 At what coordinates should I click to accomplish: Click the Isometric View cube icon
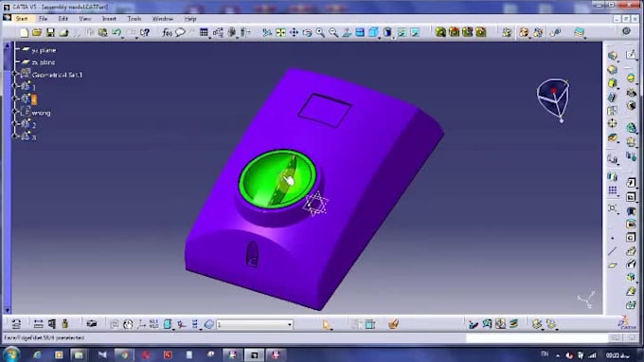pos(373,32)
